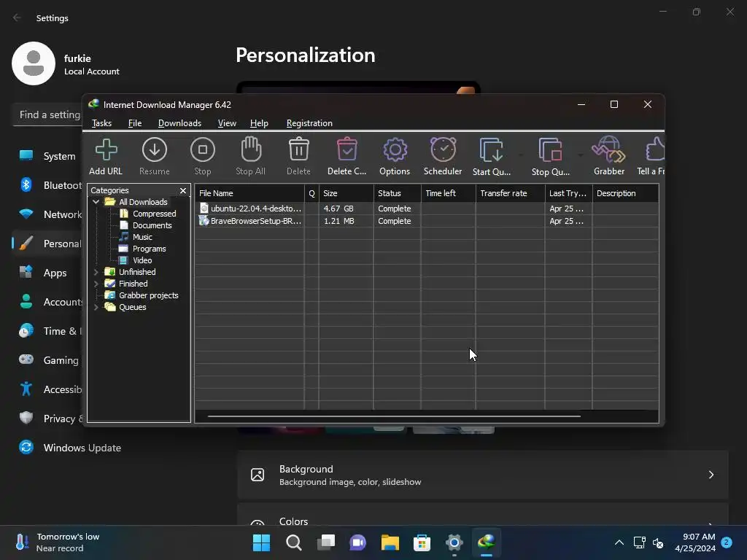Screen dimensions: 747x560
Task: Select the Programs category
Action: (149, 249)
